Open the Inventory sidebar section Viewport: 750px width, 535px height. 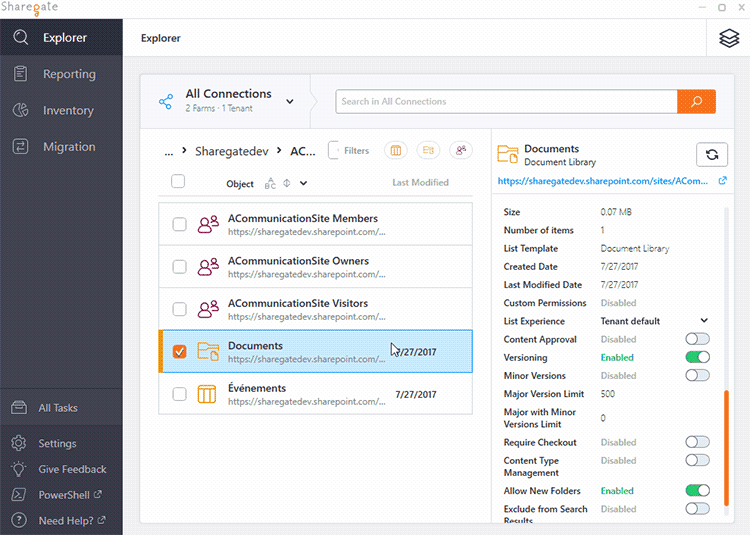tap(61, 110)
